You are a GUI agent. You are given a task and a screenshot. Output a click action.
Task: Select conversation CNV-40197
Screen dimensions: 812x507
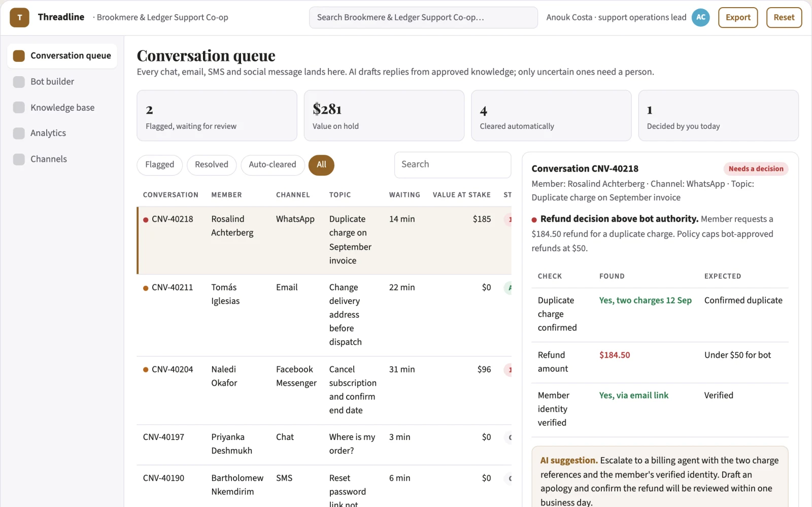(x=324, y=445)
